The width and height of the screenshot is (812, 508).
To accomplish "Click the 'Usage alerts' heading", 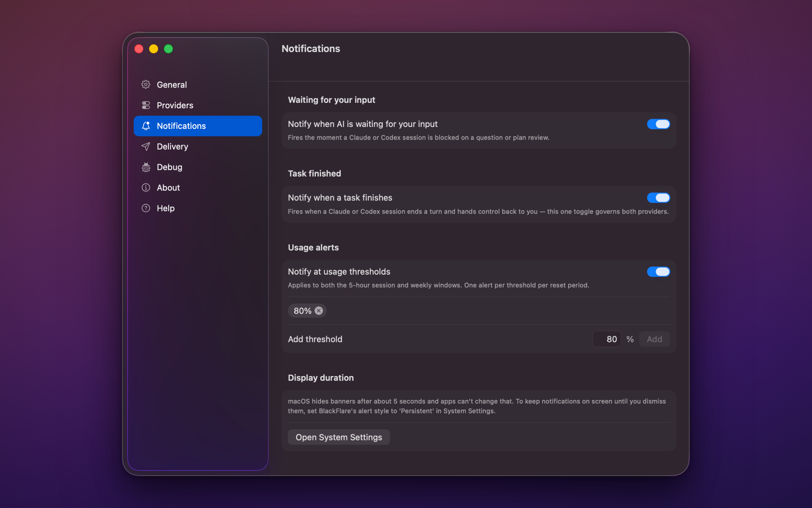I will pyautogui.click(x=313, y=248).
